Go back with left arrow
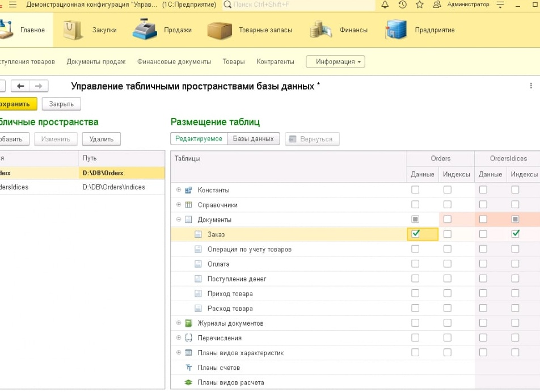Viewport: 540px width, 392px height. tap(20, 86)
